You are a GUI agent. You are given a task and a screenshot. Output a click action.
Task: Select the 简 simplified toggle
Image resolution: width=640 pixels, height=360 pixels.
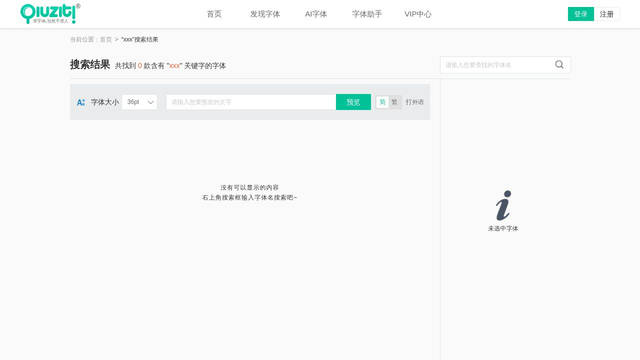point(382,102)
